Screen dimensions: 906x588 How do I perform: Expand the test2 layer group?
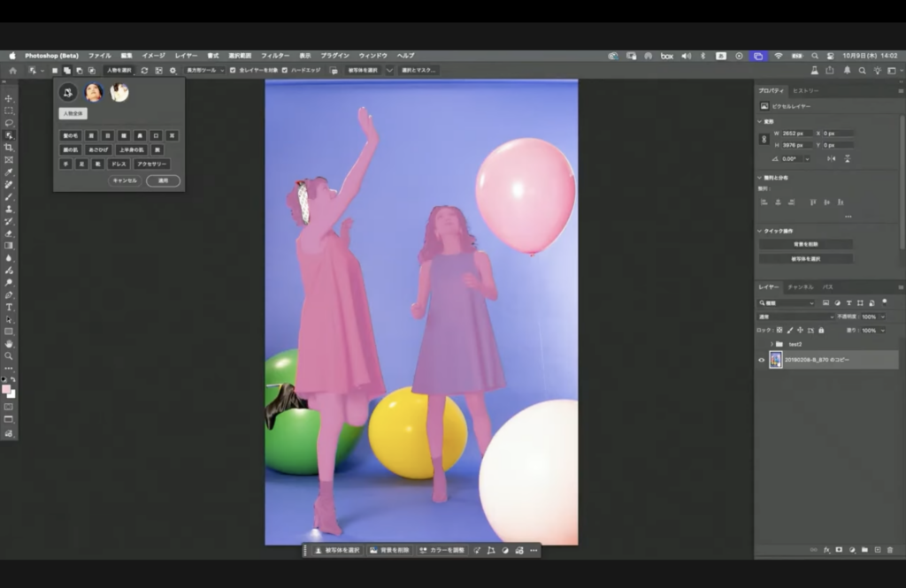click(772, 344)
